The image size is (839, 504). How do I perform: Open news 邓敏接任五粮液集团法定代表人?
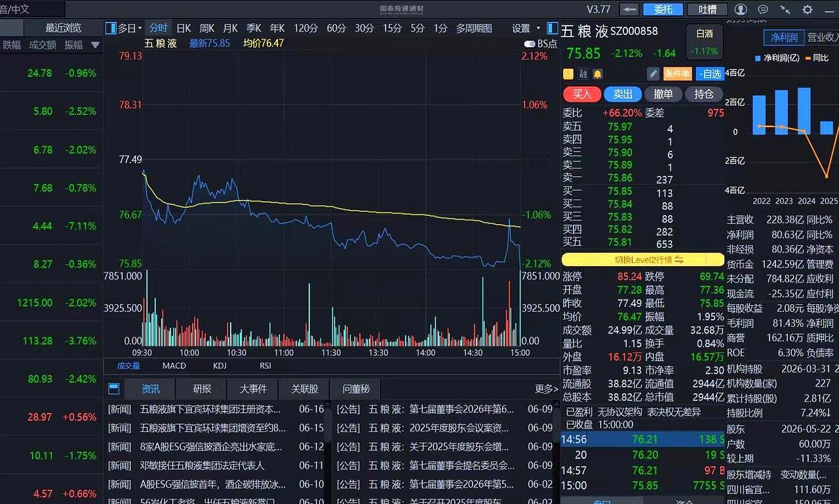[203, 465]
